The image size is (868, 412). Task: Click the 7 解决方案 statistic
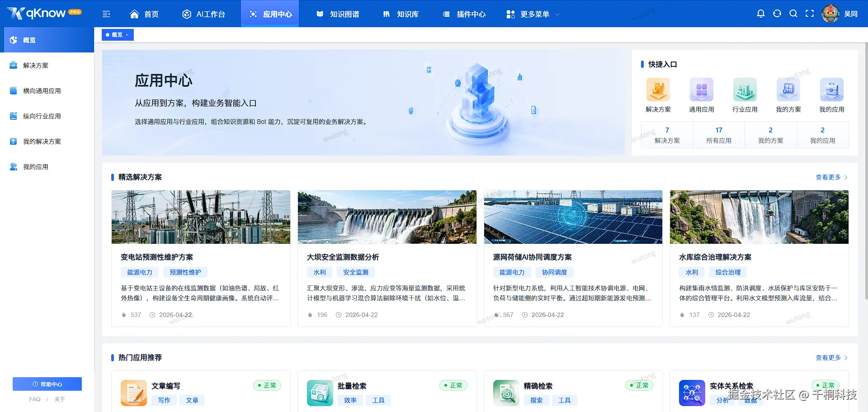click(x=667, y=135)
